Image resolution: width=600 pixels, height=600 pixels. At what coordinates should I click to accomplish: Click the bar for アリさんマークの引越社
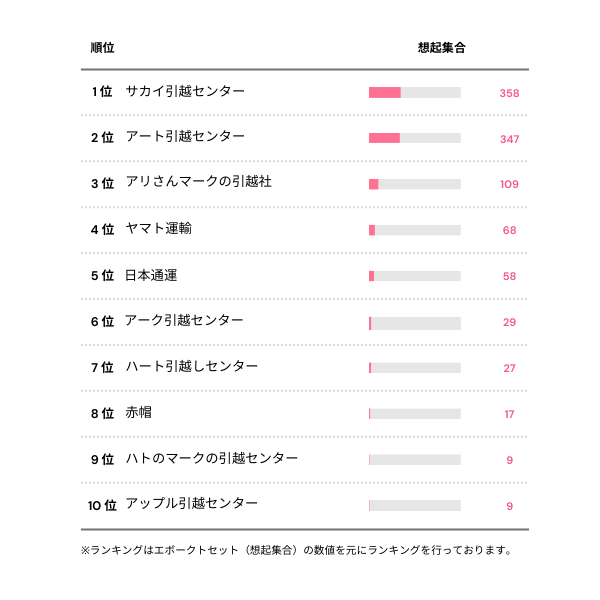click(414, 184)
